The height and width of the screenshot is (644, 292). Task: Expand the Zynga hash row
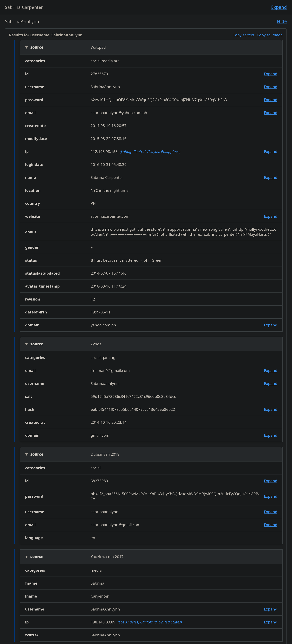click(x=270, y=409)
